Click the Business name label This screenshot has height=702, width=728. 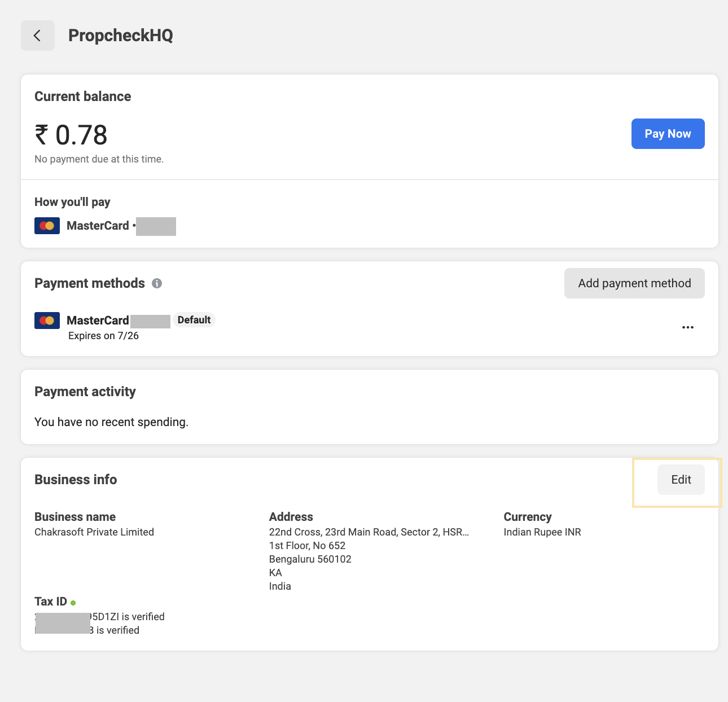(x=75, y=517)
